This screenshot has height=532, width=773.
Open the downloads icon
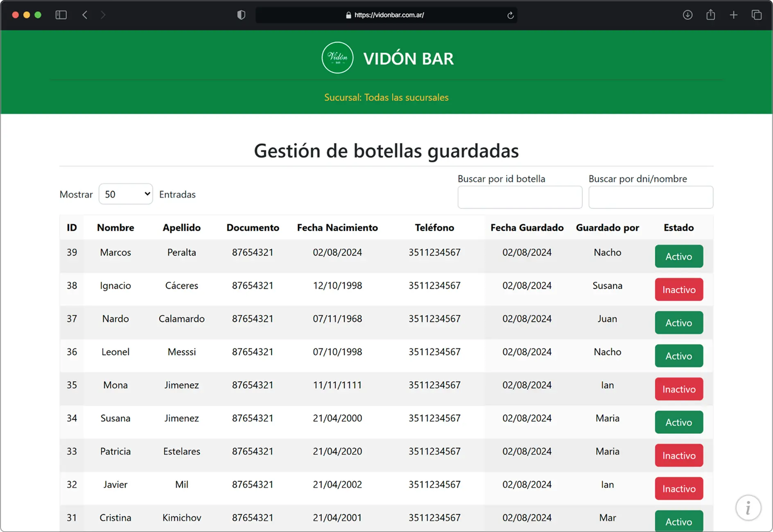pyautogui.click(x=688, y=15)
